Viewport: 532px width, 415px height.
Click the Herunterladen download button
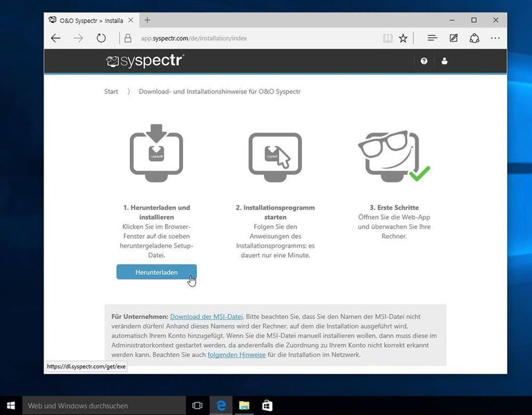(156, 272)
